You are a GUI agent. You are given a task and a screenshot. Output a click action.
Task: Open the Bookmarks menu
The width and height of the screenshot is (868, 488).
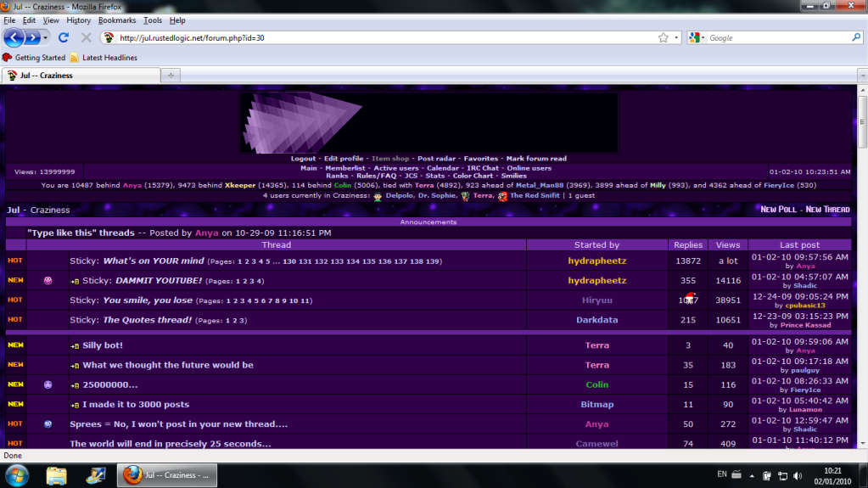tap(116, 20)
